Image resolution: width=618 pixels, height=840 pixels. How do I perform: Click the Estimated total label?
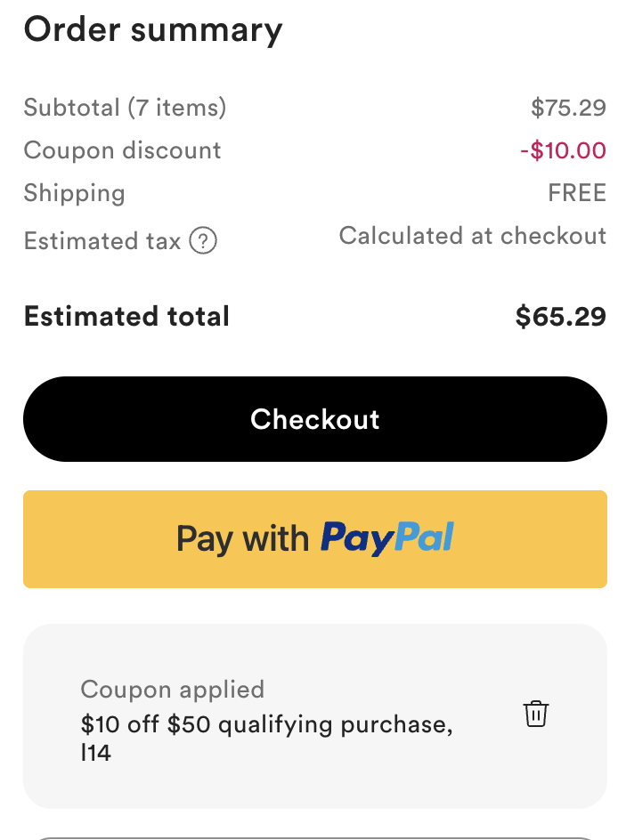[x=127, y=317]
